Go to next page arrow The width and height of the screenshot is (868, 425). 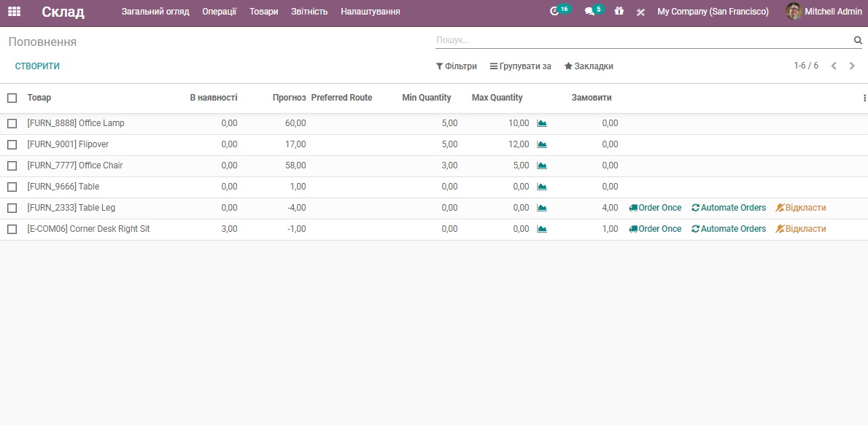point(852,66)
